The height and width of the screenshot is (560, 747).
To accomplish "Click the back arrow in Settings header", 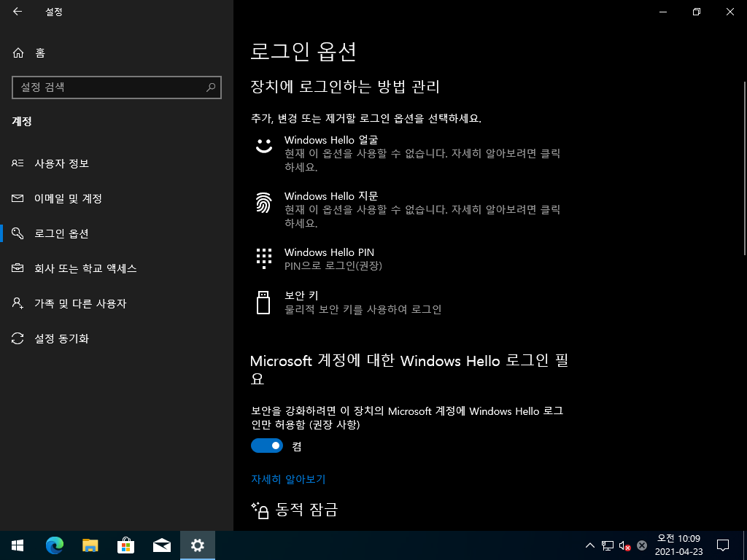I will [18, 12].
